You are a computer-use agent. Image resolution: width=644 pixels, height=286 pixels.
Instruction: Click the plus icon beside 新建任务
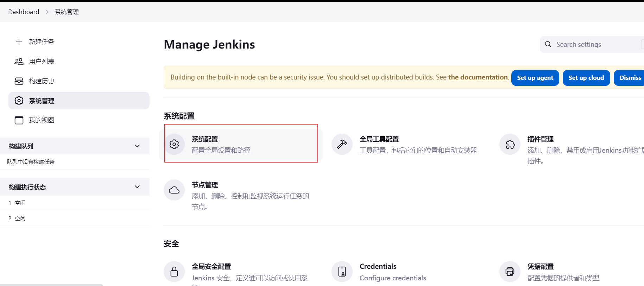(19, 42)
